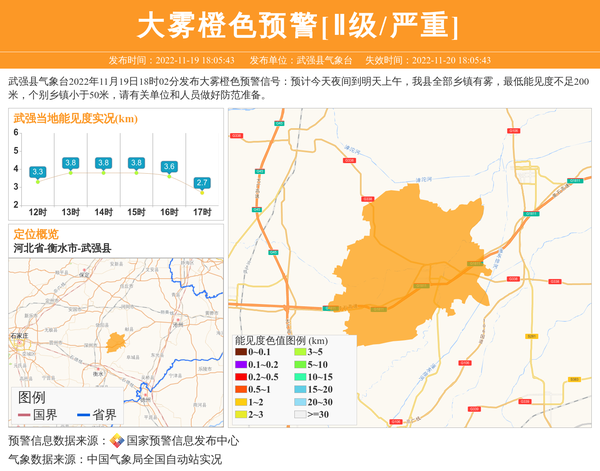
Task: Click the 15~20 sky-blue legend swatch
Action: [x=300, y=390]
